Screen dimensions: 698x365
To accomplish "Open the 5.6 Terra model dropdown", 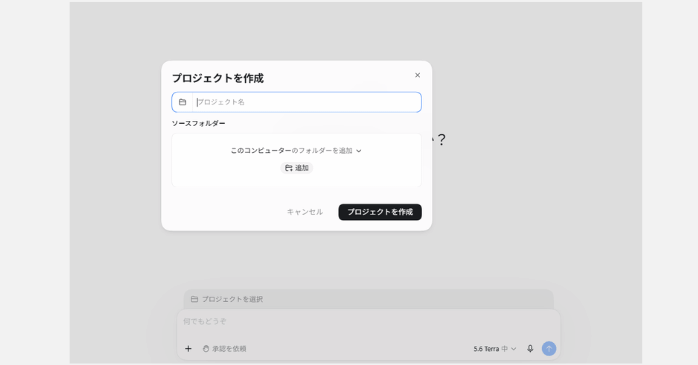I will point(495,349).
